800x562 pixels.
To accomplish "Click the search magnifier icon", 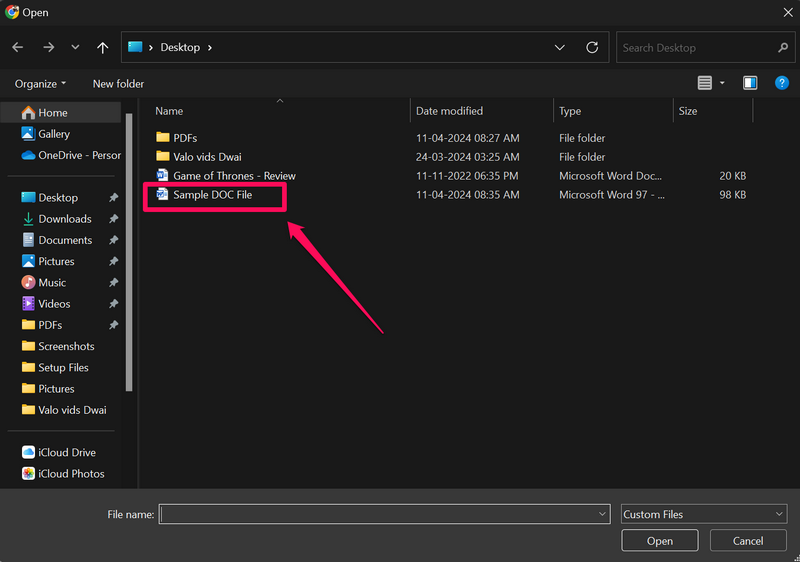I will coord(783,47).
